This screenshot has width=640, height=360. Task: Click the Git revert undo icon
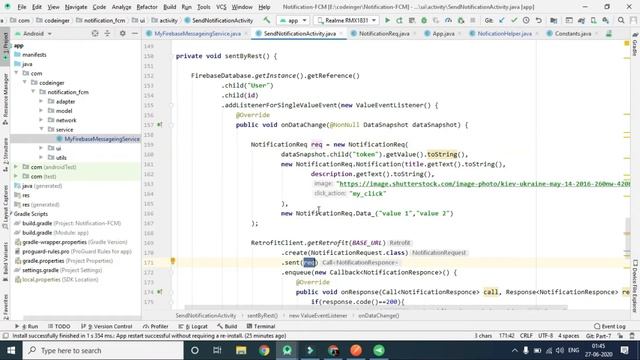(539, 20)
